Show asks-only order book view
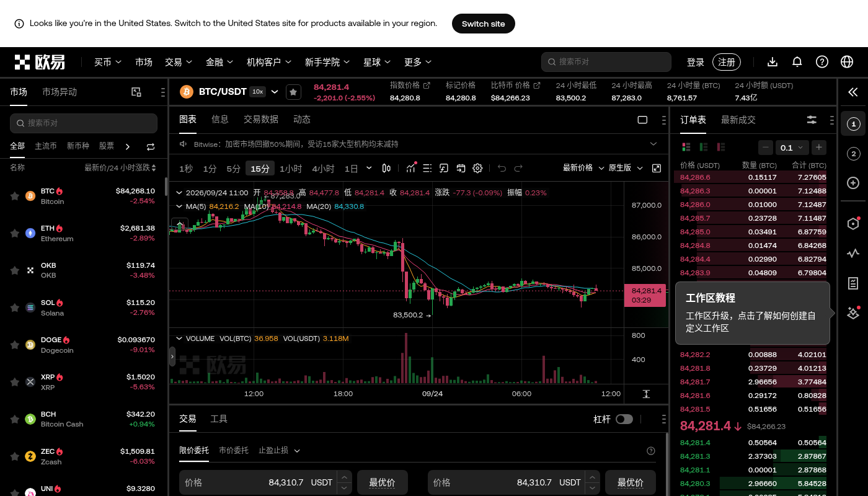This screenshot has width=868, height=496. (721, 147)
